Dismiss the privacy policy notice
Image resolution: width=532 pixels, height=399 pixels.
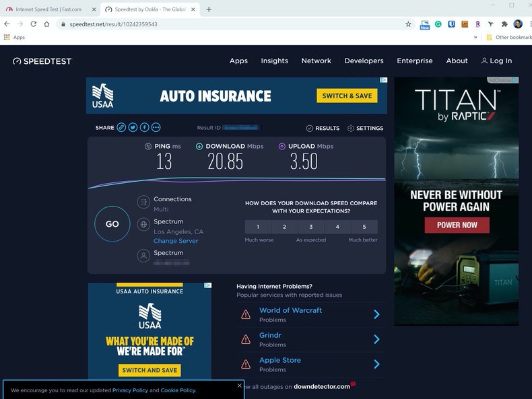click(x=239, y=386)
